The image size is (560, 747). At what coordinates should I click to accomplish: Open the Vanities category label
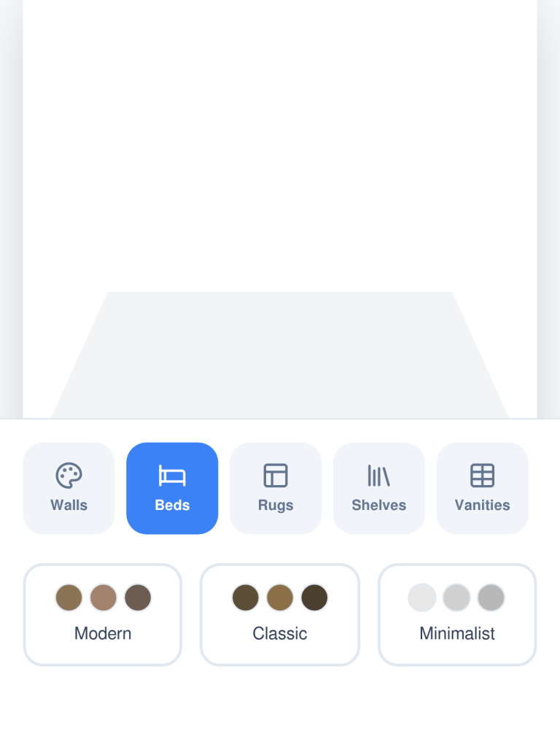[x=483, y=505]
